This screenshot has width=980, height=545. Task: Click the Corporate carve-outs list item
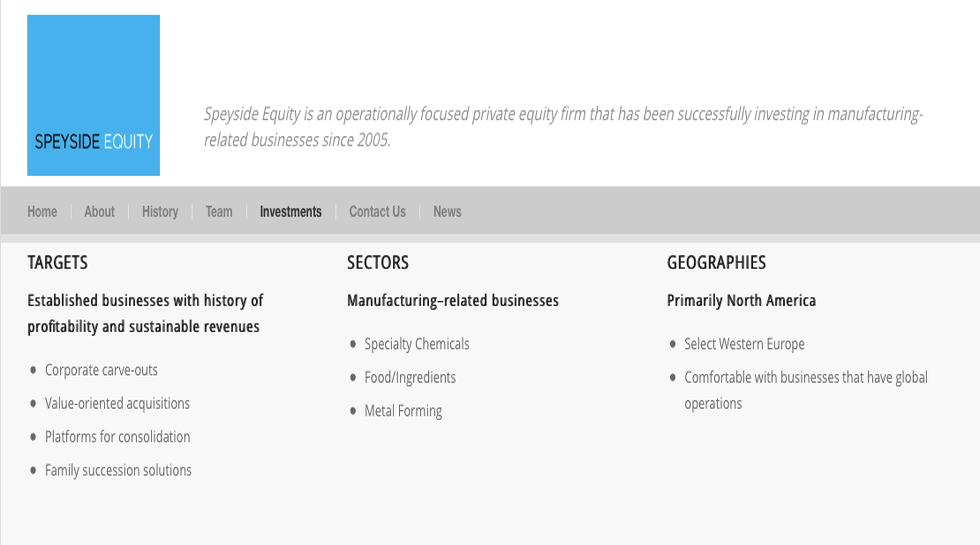tap(101, 370)
